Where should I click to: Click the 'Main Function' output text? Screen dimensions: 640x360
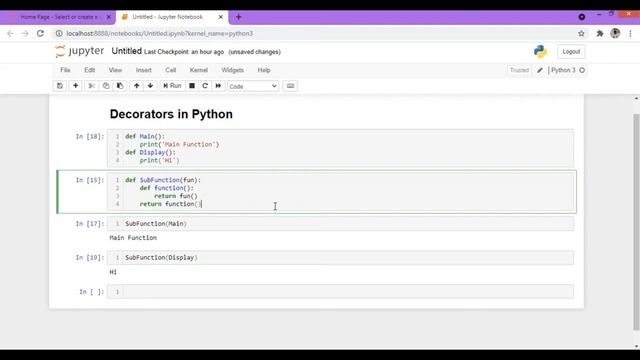[x=133, y=238]
